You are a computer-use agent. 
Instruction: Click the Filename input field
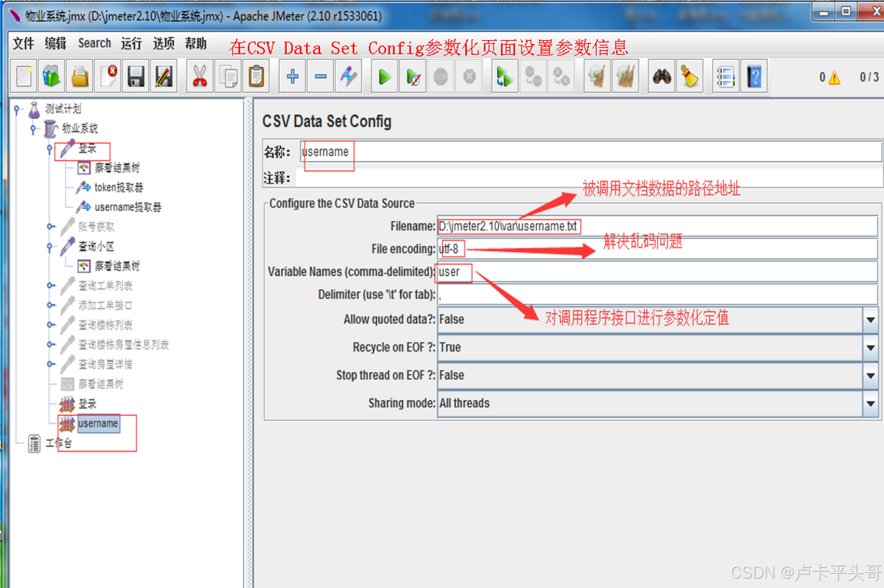657,226
